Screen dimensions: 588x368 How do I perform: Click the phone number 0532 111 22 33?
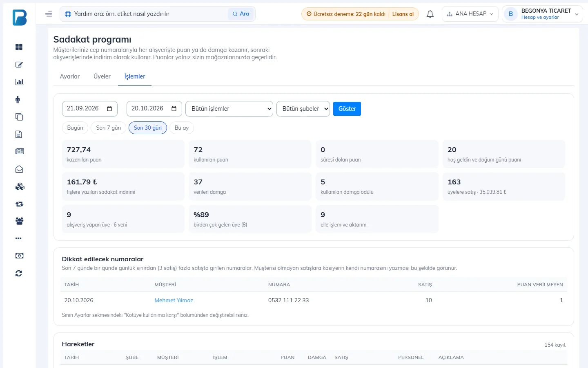288,300
